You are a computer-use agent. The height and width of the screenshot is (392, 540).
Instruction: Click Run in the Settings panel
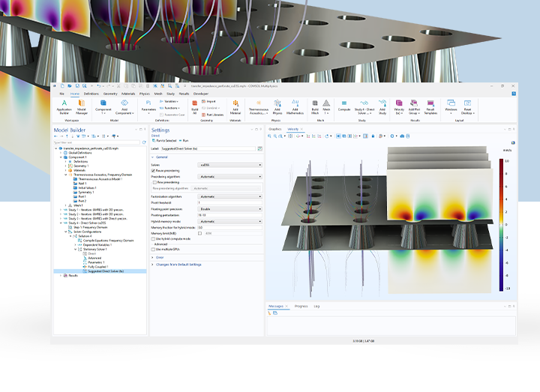tap(184, 141)
